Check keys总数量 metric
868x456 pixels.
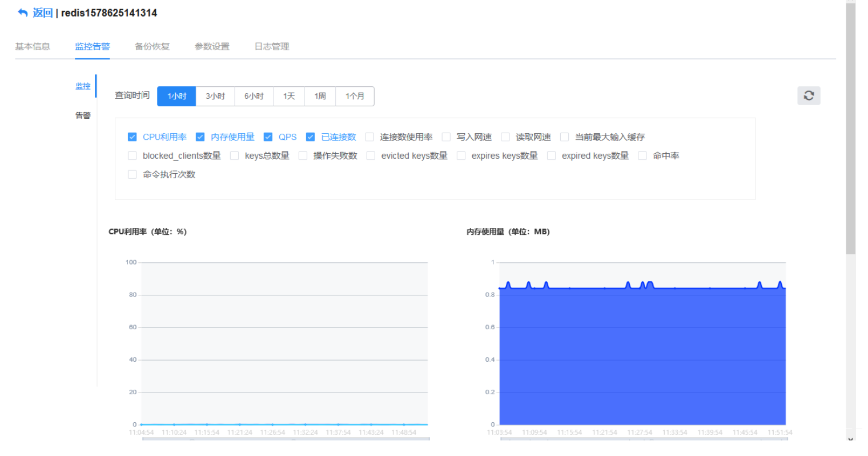coord(234,155)
